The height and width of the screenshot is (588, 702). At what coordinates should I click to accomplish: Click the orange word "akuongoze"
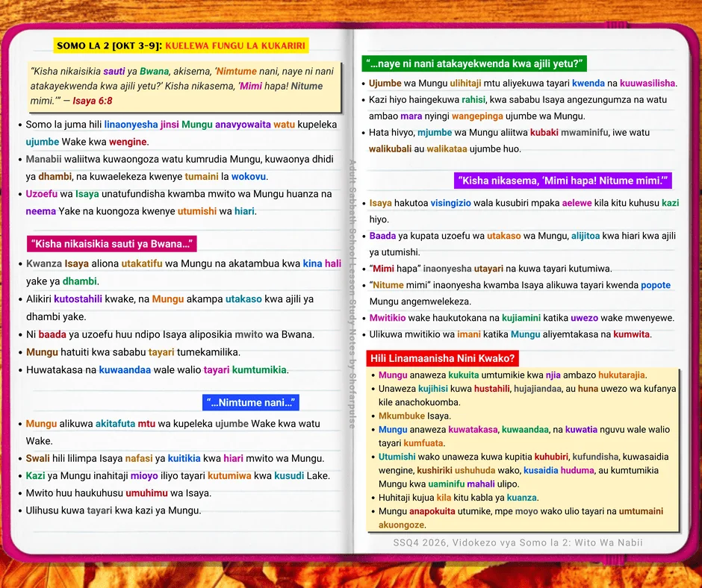pos(401,525)
